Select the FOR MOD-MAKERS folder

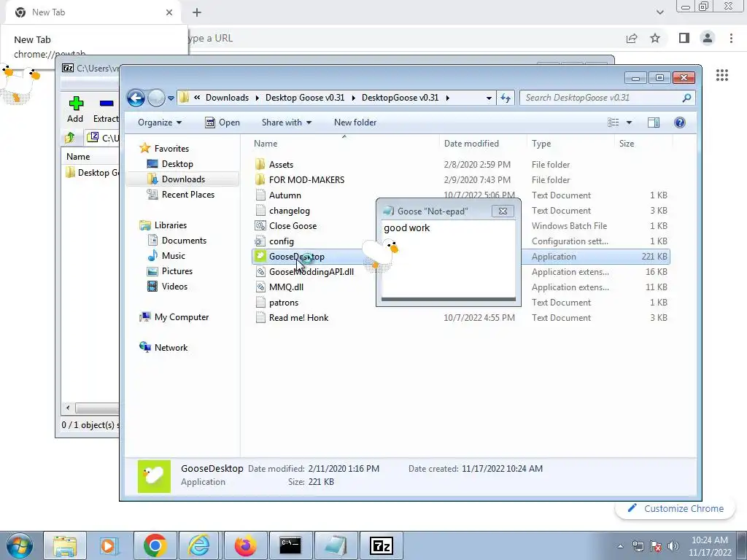[306, 180]
